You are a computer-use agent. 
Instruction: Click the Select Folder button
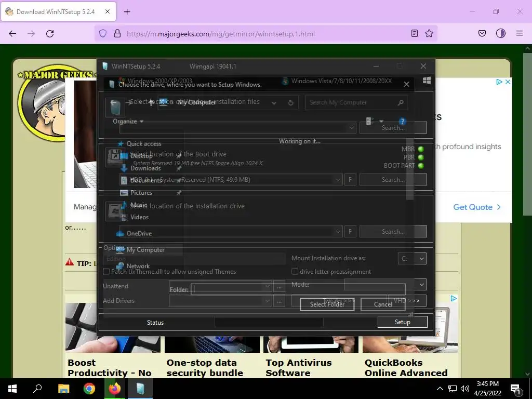point(327,304)
